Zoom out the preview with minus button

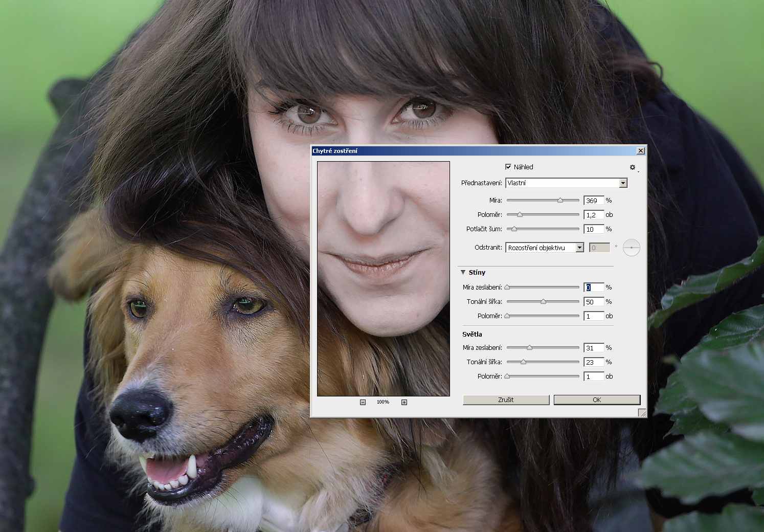point(363,402)
